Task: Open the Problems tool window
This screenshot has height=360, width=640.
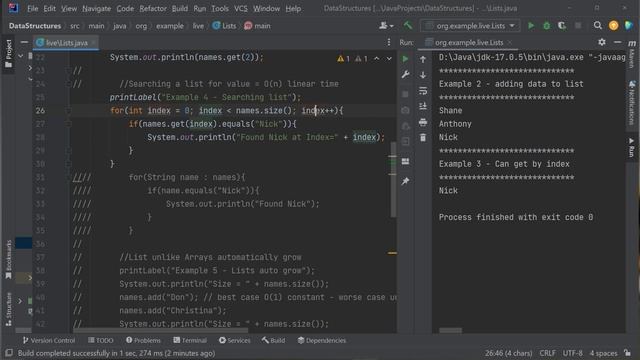Action: tap(143, 340)
